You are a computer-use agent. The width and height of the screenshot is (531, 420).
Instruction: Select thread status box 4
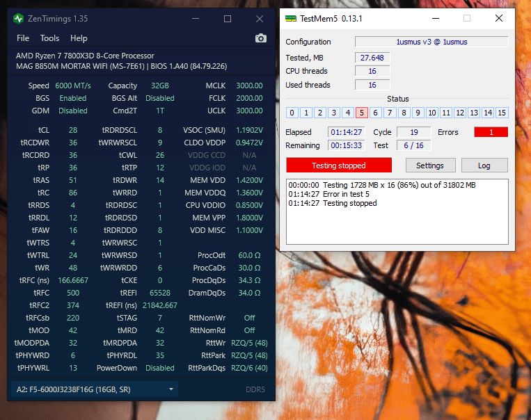click(348, 113)
